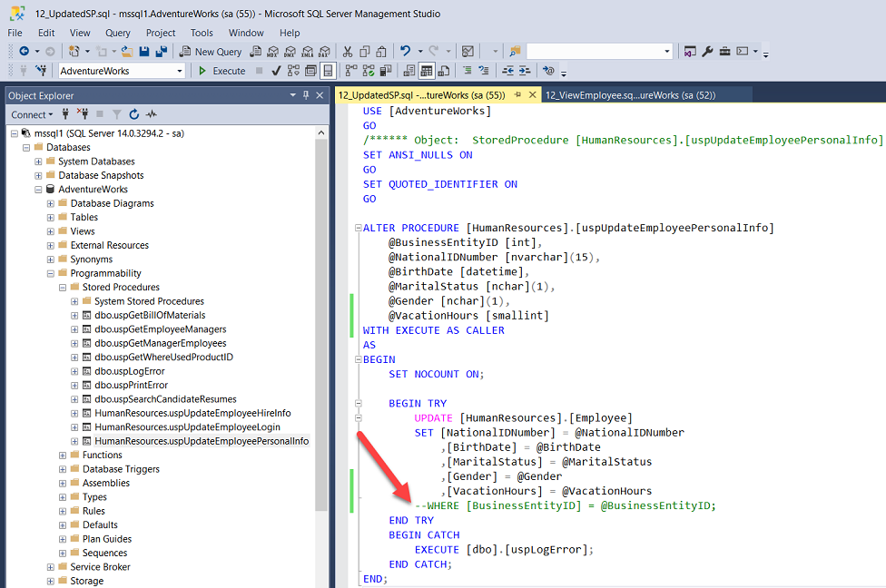886x588 pixels.
Task: Click the Parse checkmark icon
Action: point(276,71)
